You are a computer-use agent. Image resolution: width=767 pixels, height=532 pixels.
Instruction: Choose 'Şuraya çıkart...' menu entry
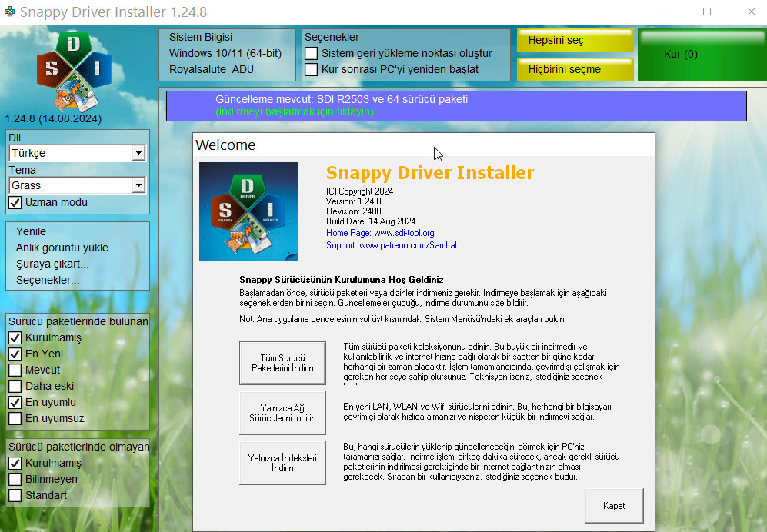point(52,264)
